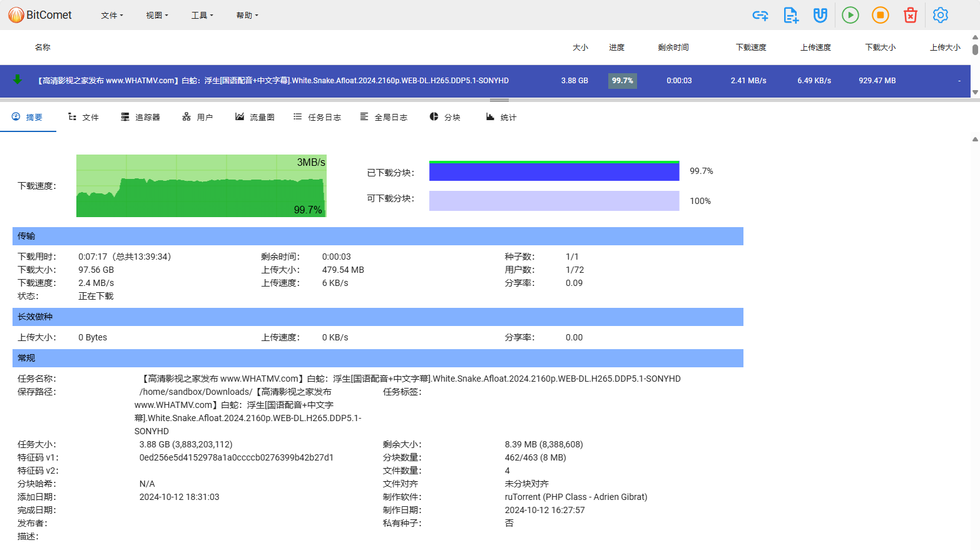Sort task list by 大小 column header
The height and width of the screenshot is (550, 980).
(580, 48)
